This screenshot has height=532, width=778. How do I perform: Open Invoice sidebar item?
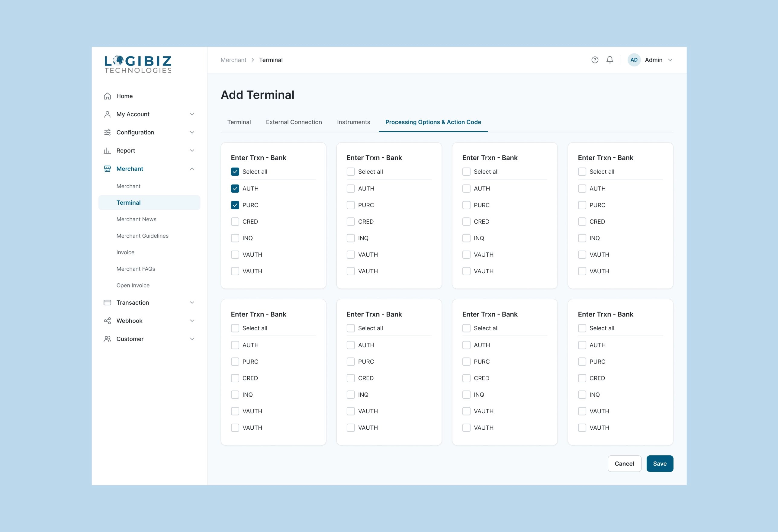(125, 252)
